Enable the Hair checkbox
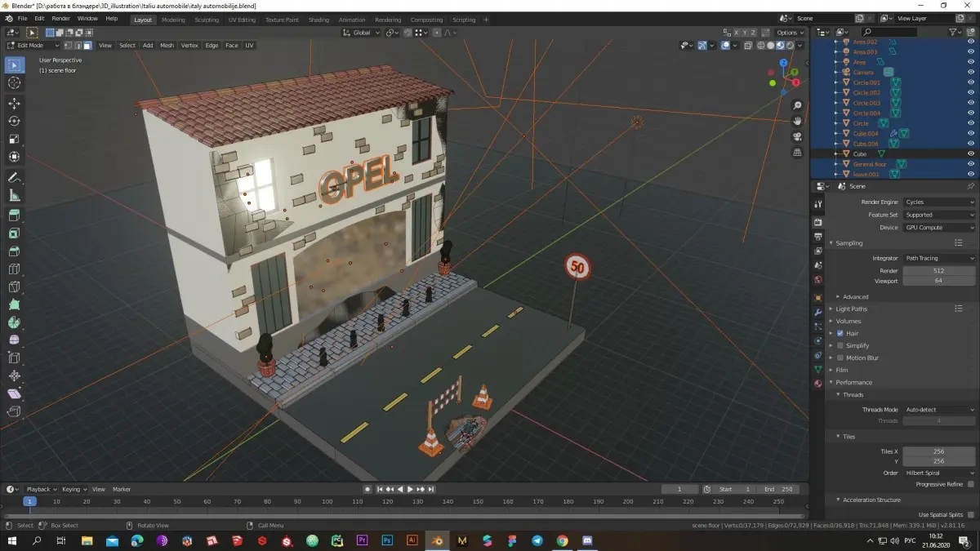The height and width of the screenshot is (551, 980). coord(840,333)
